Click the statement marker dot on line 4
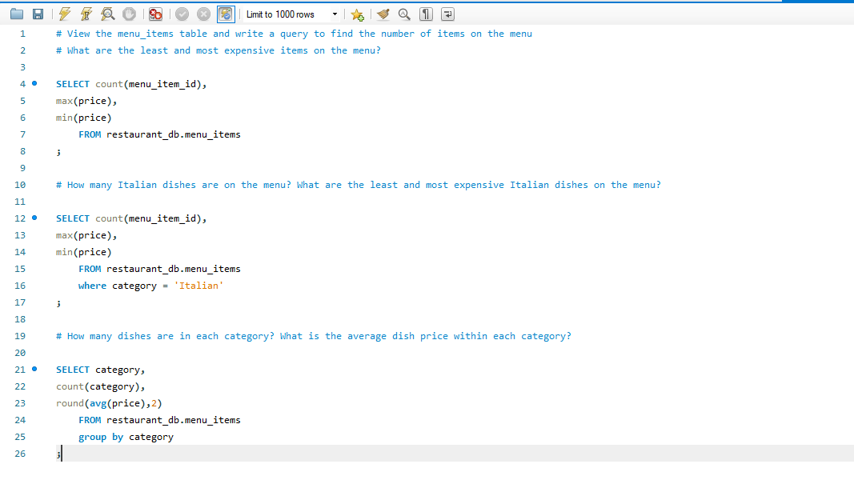Image resolution: width=854 pixels, height=504 pixels. (34, 84)
